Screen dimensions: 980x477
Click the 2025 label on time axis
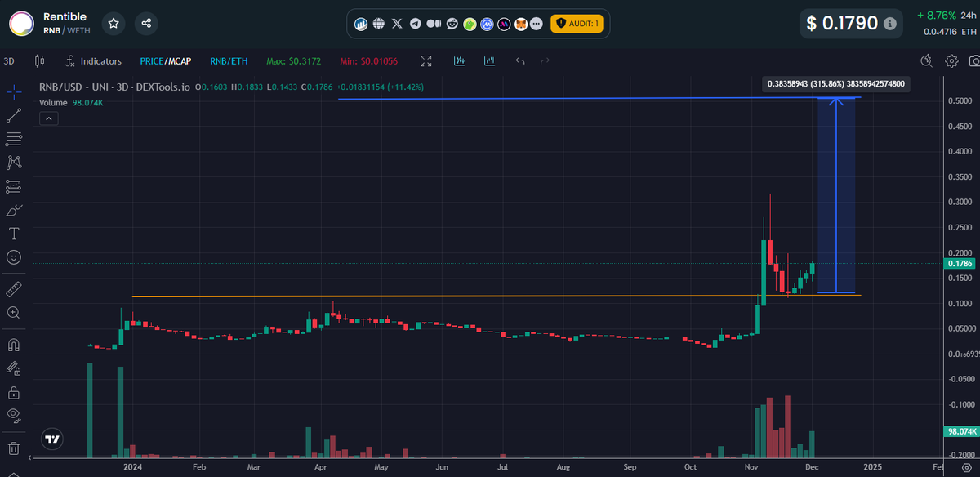point(872,467)
